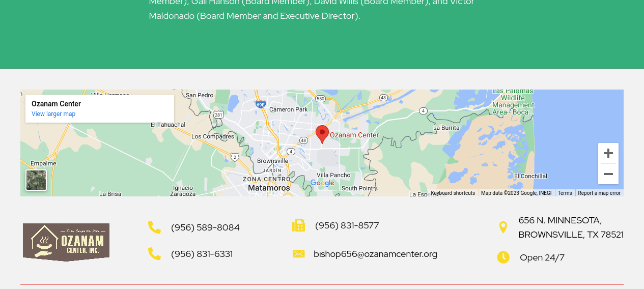Click Report a map error
Image resolution: width=644 pixels, height=289 pixels.
(x=599, y=193)
